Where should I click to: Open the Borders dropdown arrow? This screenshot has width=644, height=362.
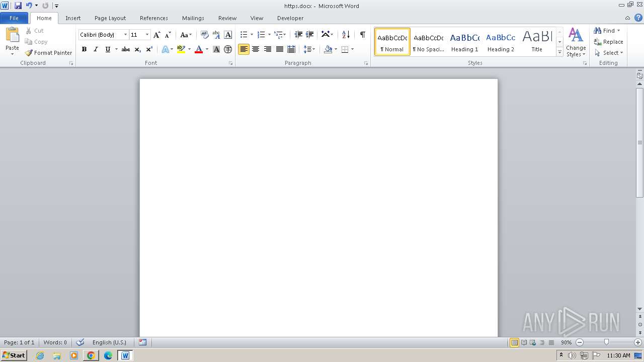[352, 49]
